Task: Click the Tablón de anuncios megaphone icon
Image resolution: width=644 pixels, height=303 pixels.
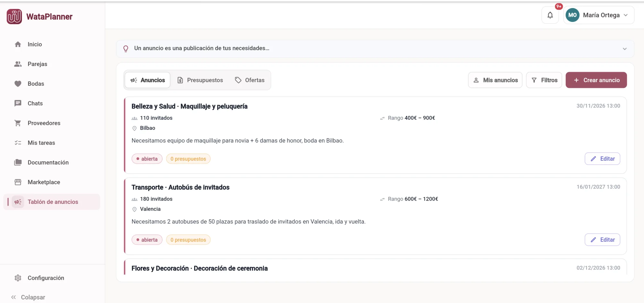Action: click(x=18, y=202)
